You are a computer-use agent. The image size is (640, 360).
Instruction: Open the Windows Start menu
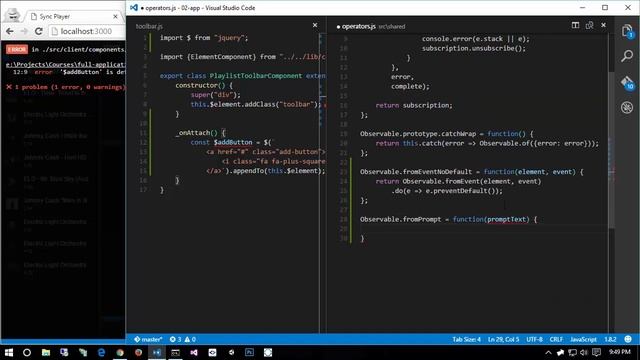9,352
